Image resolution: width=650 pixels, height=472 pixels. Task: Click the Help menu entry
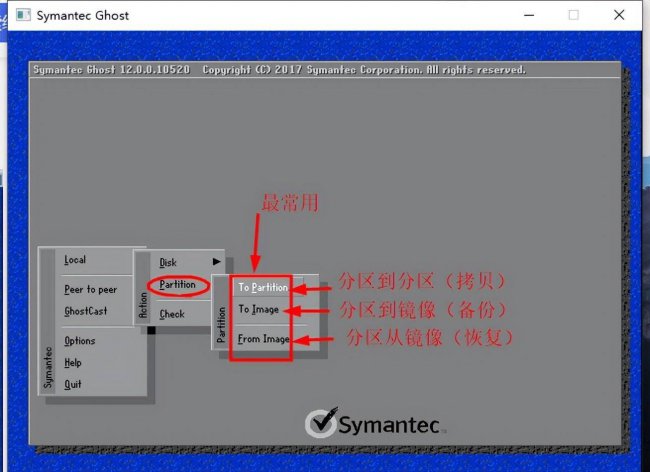click(73, 363)
